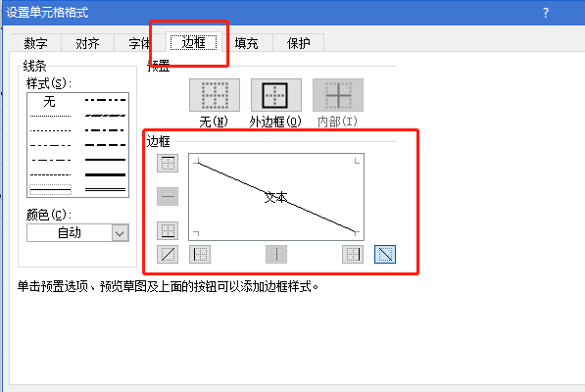Apply the top border button
Image resolution: width=585 pixels, height=392 pixels.
coord(168,163)
